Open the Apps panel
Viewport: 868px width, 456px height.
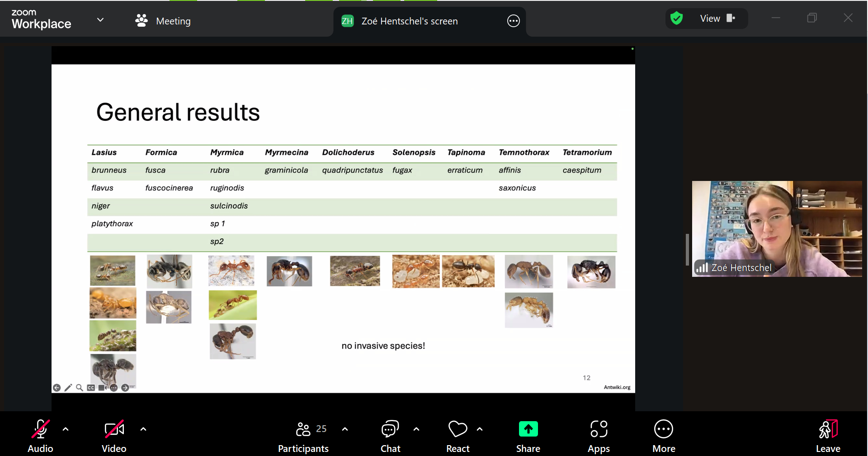tap(599, 435)
